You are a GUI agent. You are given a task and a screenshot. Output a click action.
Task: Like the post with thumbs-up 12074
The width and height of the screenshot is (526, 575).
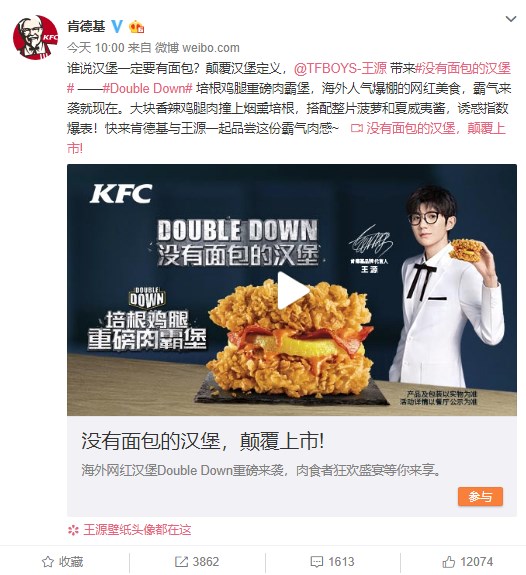coord(448,561)
